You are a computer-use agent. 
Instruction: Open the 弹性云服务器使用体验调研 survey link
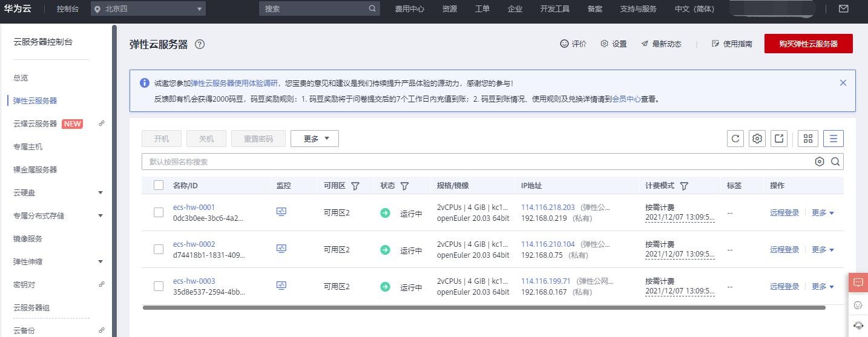coord(234,83)
